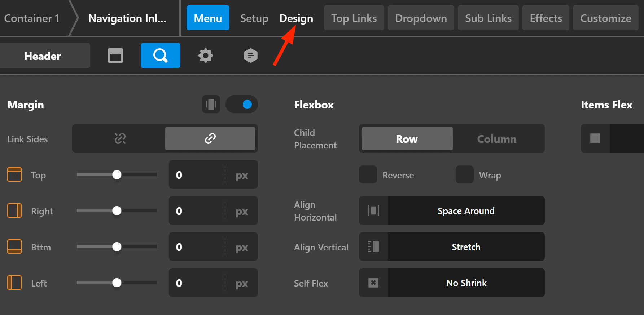Open px unit selector for Right margin

point(242,211)
